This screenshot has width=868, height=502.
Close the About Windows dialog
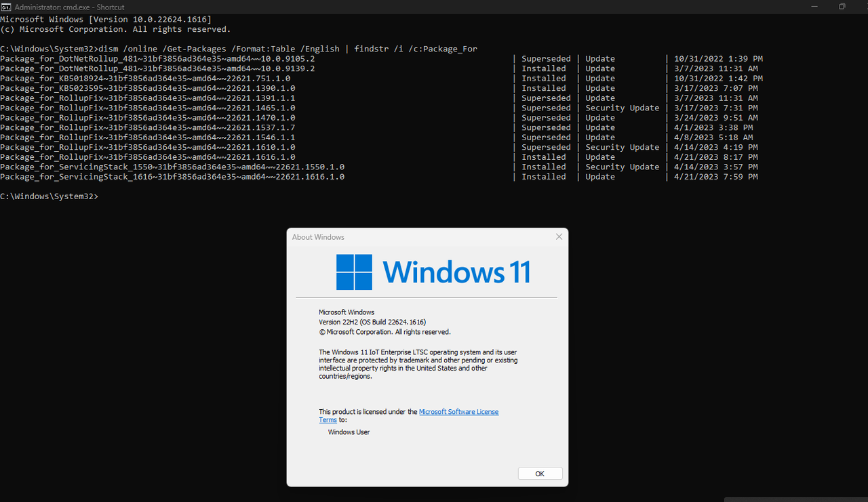pyautogui.click(x=559, y=236)
